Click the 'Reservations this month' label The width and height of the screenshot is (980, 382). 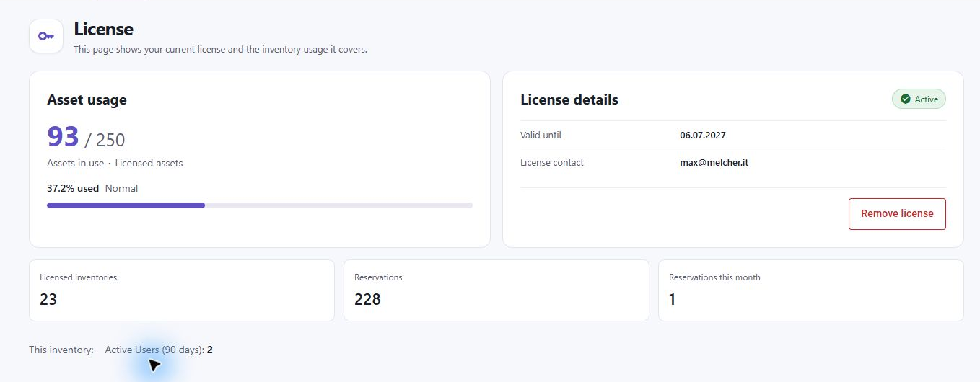[x=714, y=277]
